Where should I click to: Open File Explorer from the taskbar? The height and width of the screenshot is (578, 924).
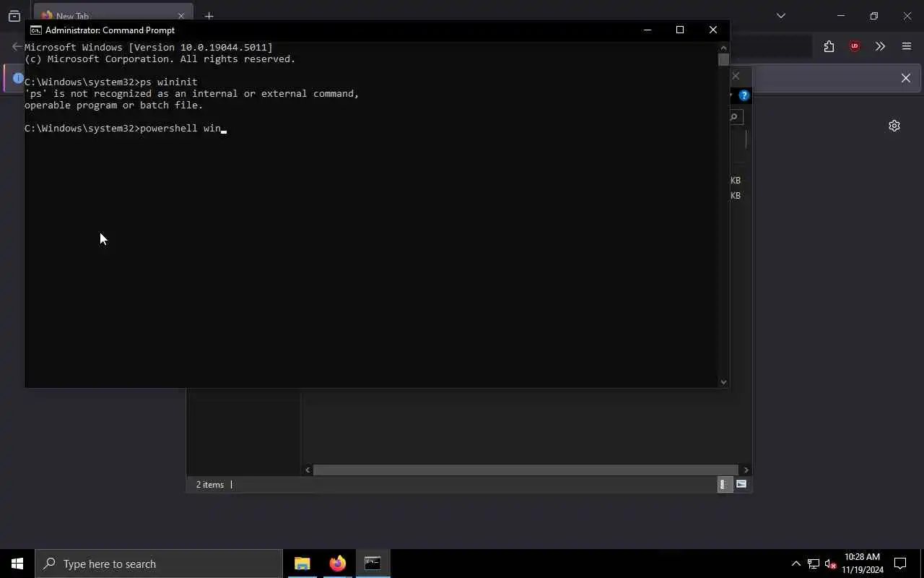tap(302, 564)
